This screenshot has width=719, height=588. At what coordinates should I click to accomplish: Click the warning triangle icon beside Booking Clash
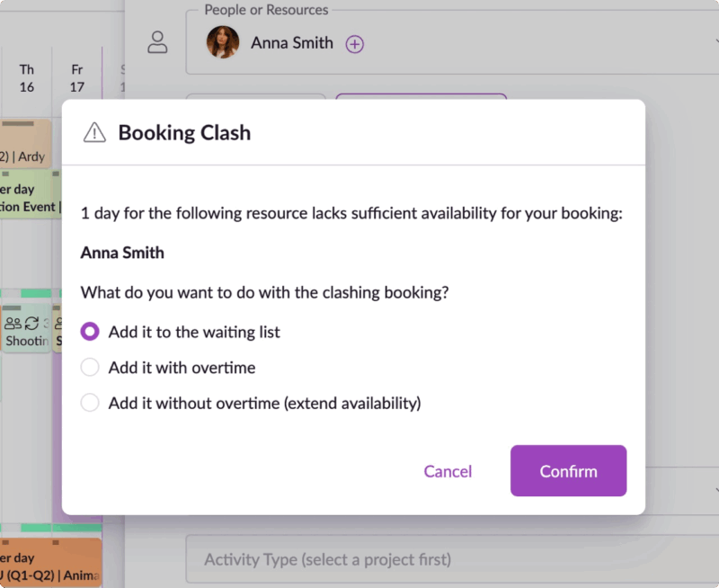[94, 133]
